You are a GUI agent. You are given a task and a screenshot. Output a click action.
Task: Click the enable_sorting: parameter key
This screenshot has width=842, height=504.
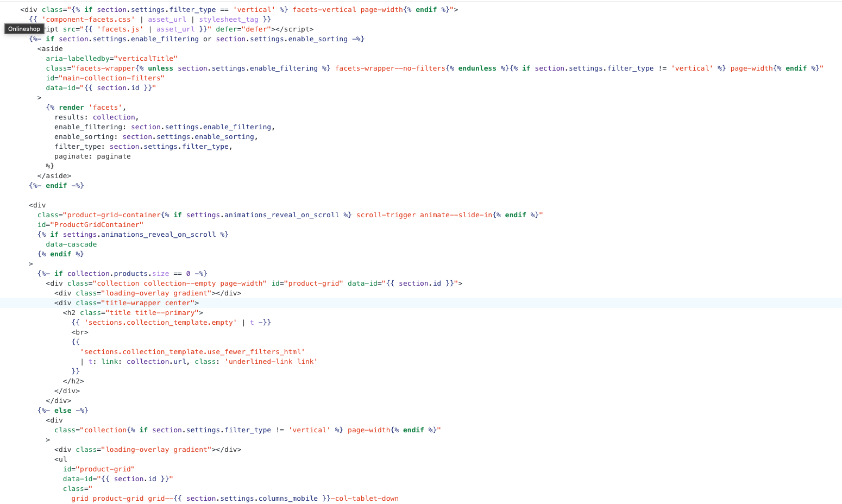(86, 137)
